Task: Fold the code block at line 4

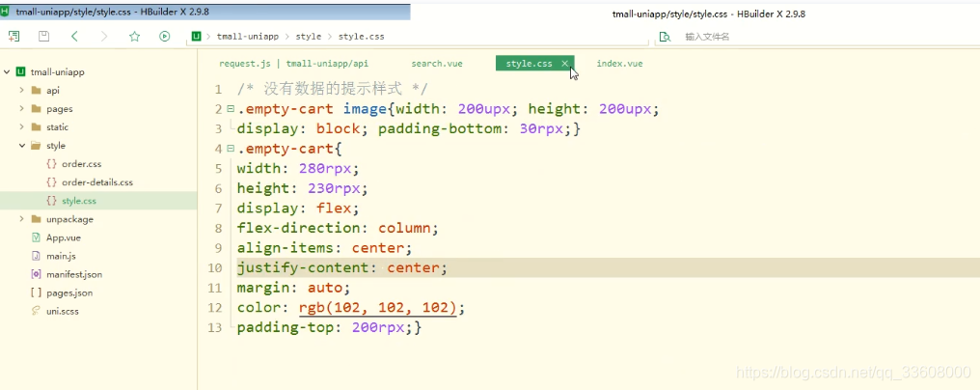Action: tap(231, 149)
